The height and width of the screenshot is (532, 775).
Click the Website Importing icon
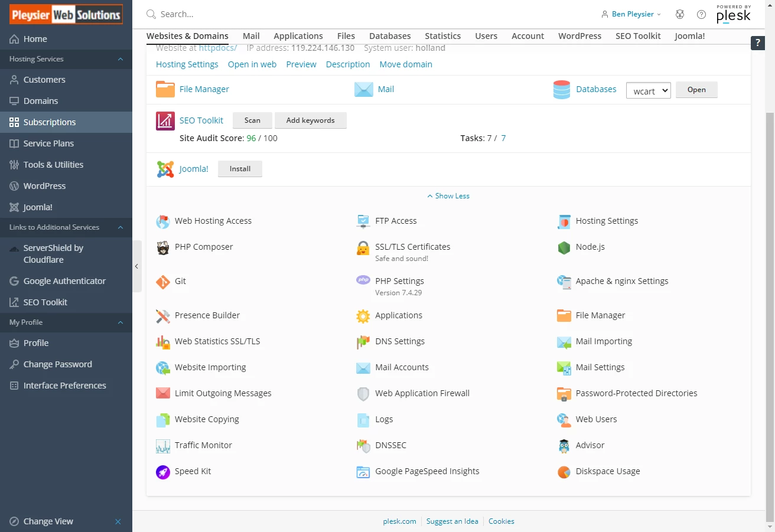163,368
